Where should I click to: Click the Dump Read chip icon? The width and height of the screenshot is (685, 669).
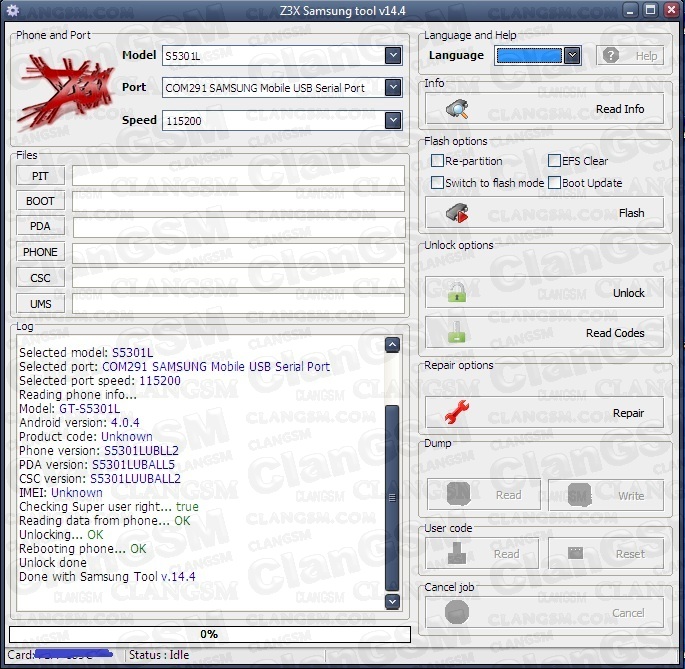pyautogui.click(x=458, y=494)
